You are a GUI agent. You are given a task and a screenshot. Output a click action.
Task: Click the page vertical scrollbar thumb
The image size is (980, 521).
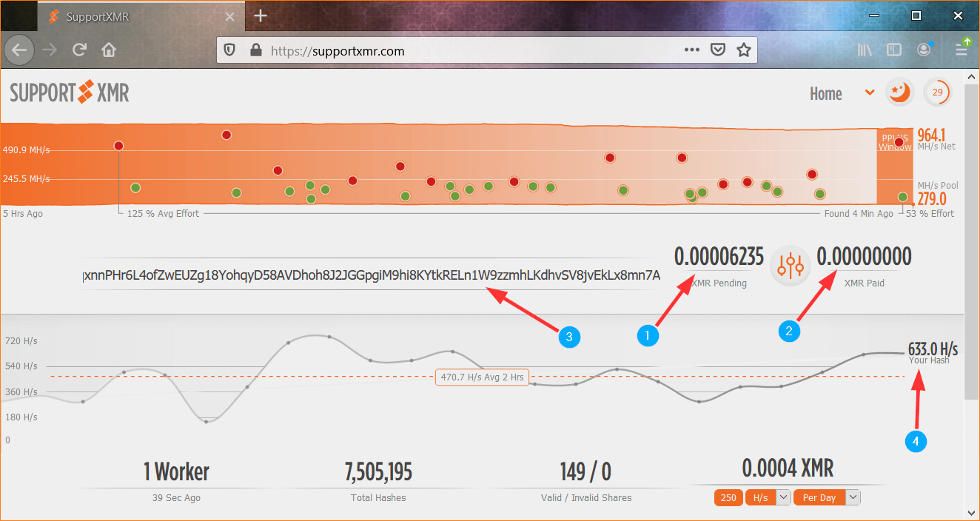point(972,241)
